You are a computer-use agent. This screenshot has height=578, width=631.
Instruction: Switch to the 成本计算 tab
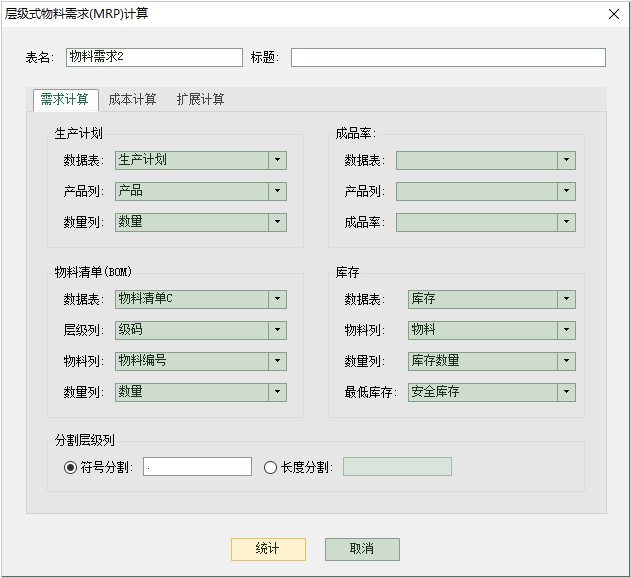[132, 99]
